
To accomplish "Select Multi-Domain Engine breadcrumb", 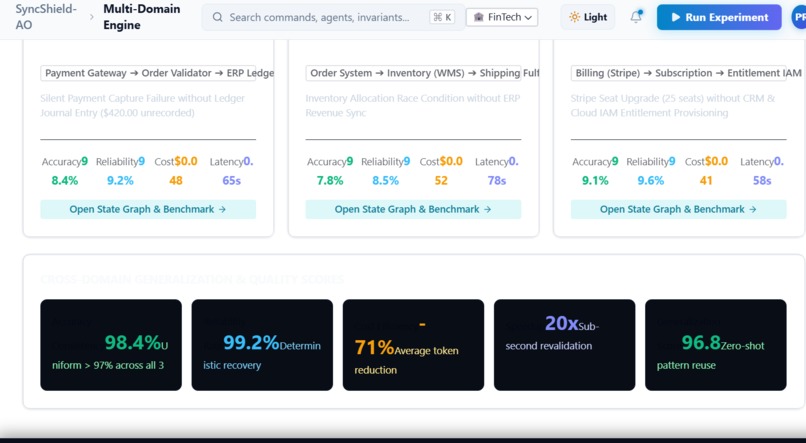I will (x=141, y=17).
